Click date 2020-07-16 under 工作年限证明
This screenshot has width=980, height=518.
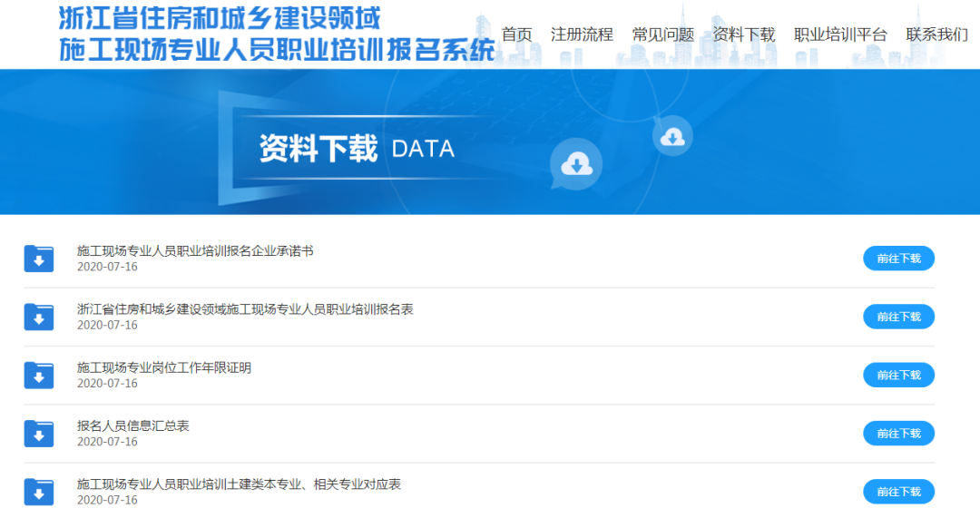coord(107,384)
